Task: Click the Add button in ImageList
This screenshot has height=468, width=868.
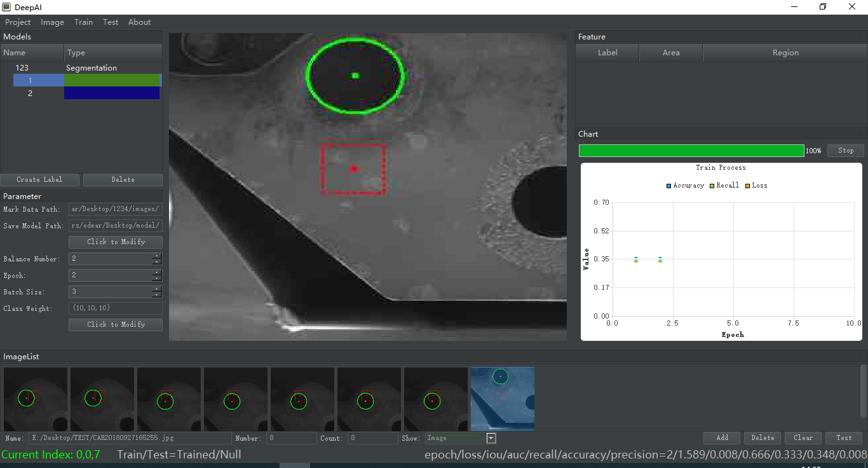Action: [x=722, y=438]
